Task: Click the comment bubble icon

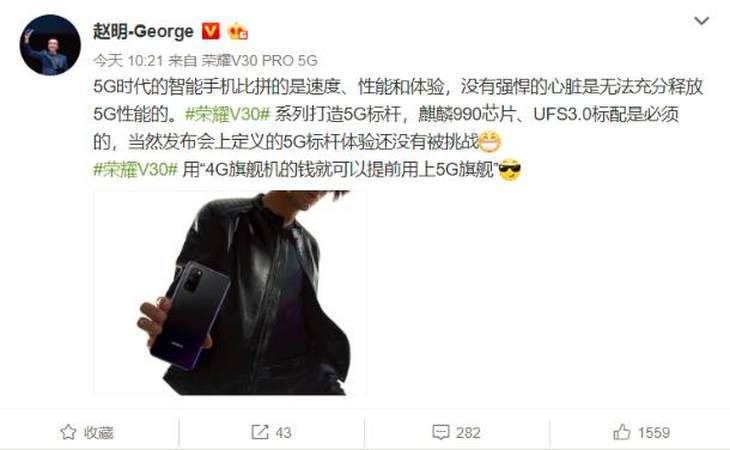Action: 440,432
